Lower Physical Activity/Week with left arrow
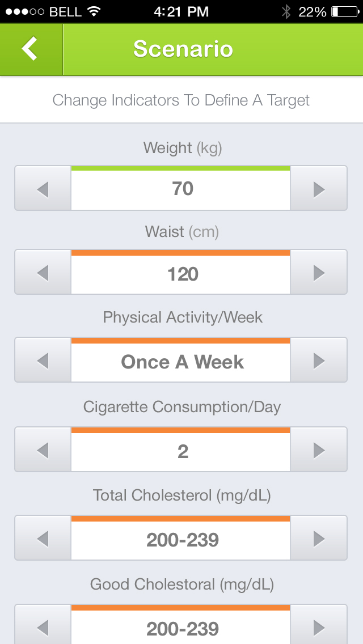Screen dimensions: 363x644 [43, 361]
